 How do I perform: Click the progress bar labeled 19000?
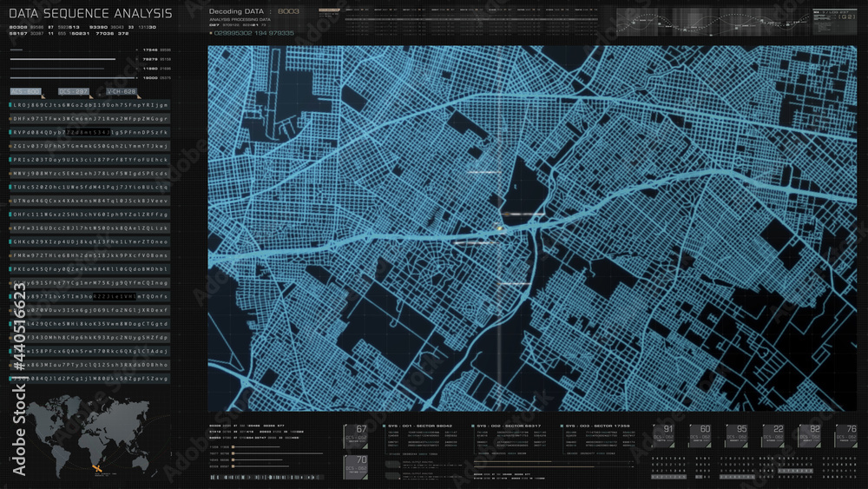[73, 78]
